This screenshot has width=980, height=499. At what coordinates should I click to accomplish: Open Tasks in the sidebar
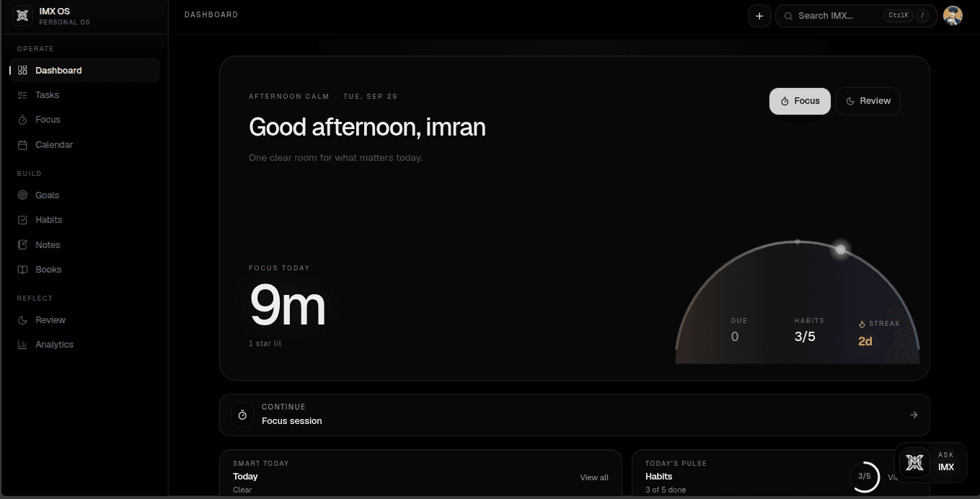point(85,95)
